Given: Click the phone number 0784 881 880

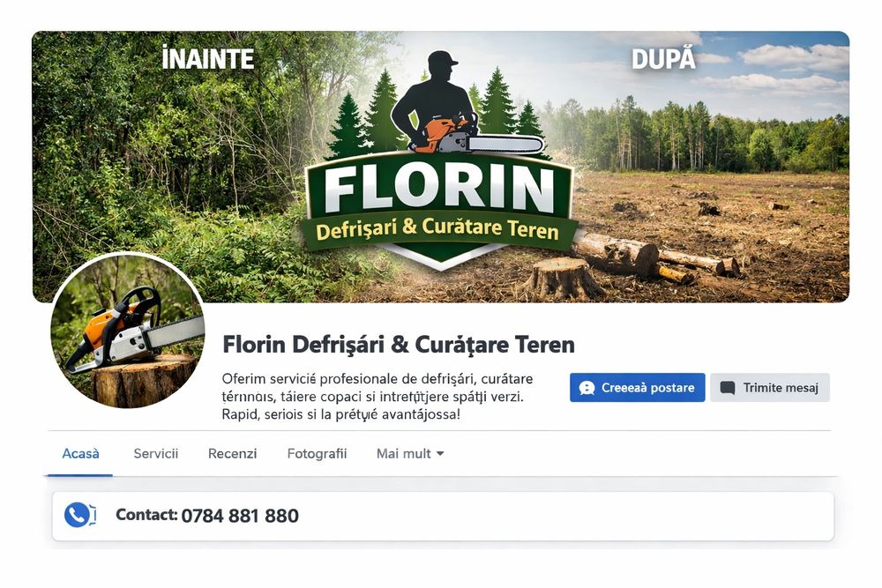Looking at the screenshot, I should tap(240, 516).
